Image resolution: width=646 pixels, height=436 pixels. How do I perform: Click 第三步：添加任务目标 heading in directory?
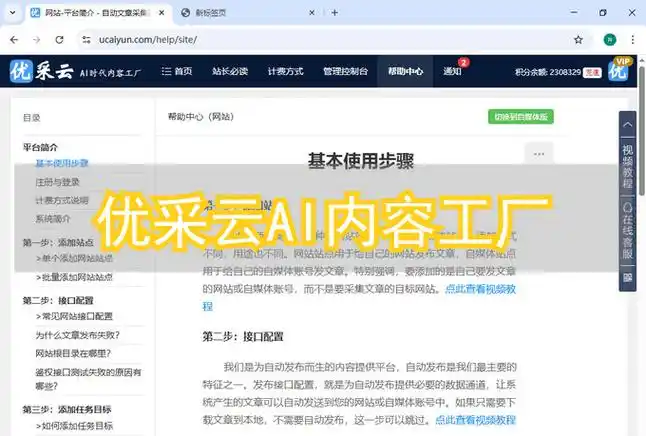tap(67, 410)
